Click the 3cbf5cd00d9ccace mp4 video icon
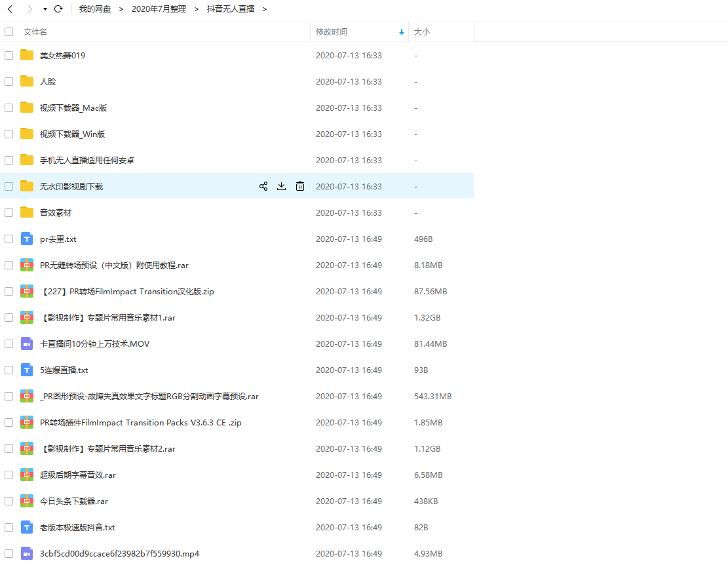Screen dimensions: 728x569 pos(27,554)
